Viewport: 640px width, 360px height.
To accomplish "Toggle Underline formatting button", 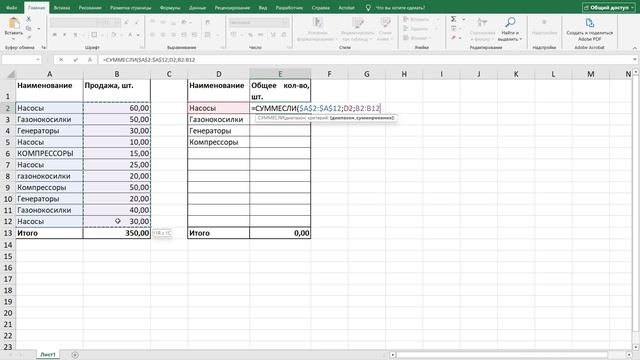I will (x=75, y=35).
